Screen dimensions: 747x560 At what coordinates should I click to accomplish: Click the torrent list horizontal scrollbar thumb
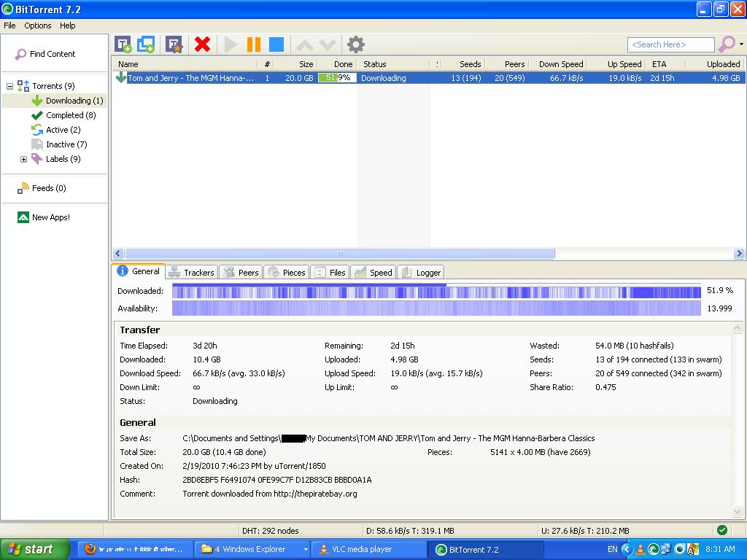tap(340, 254)
